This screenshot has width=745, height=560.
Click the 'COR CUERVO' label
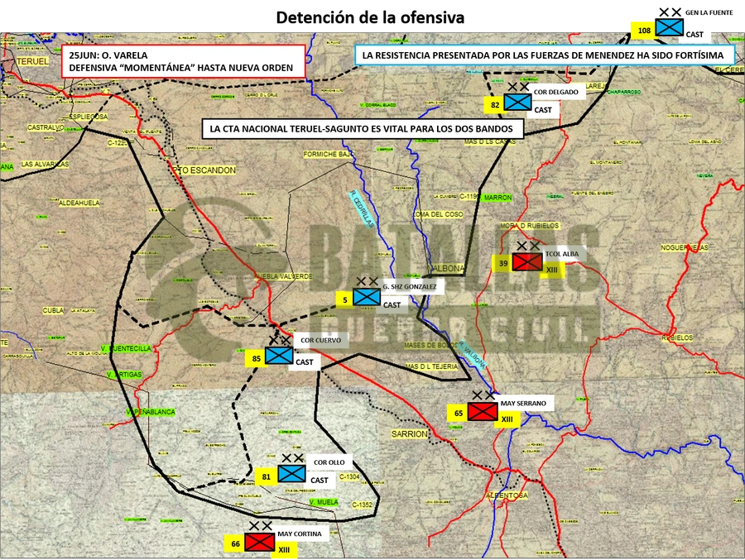coord(320,340)
